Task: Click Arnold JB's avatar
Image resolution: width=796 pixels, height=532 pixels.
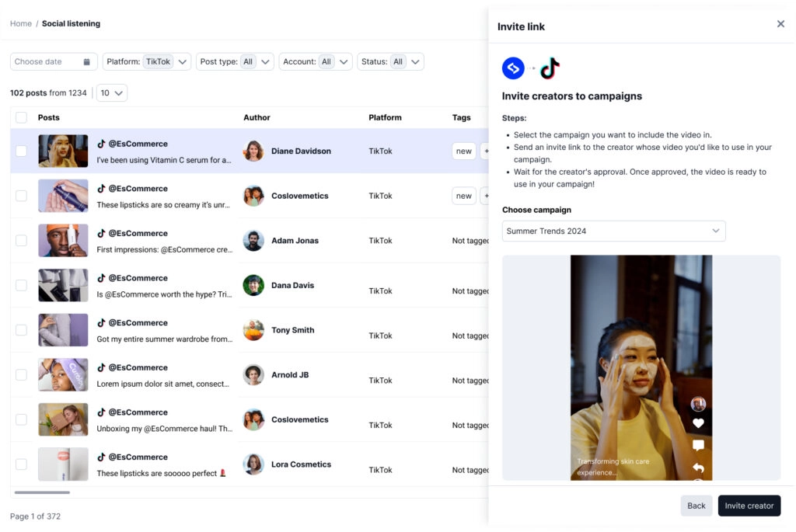Action: [x=253, y=375]
